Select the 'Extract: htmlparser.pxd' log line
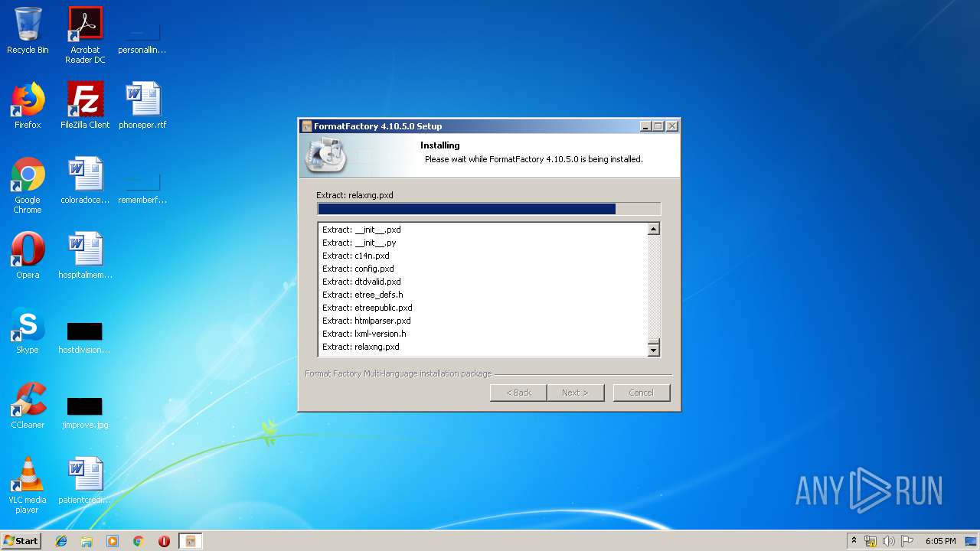Screen dimensions: 980x551 pyautogui.click(x=367, y=321)
